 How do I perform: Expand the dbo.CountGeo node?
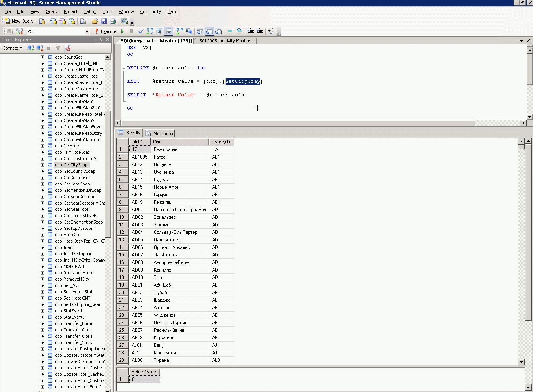point(42,57)
